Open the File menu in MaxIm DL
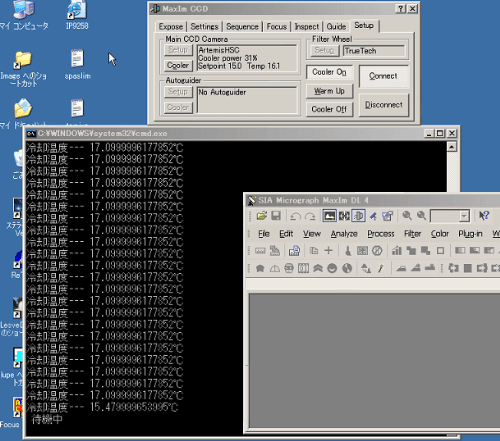 tap(264, 234)
